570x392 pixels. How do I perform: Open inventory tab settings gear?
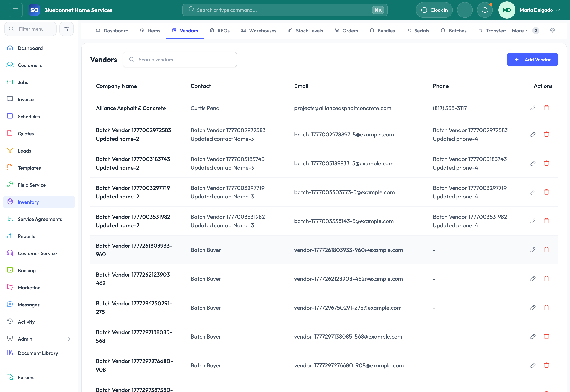click(552, 31)
